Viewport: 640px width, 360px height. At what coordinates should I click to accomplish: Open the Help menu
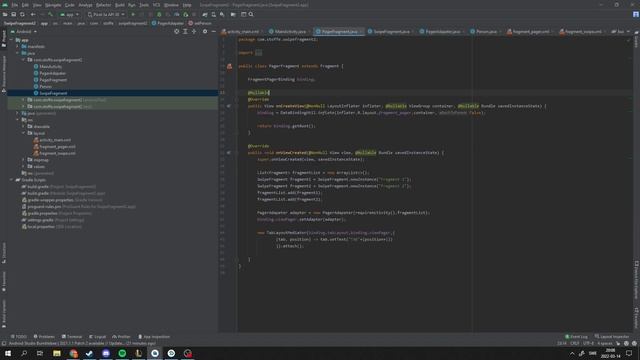(187, 5)
